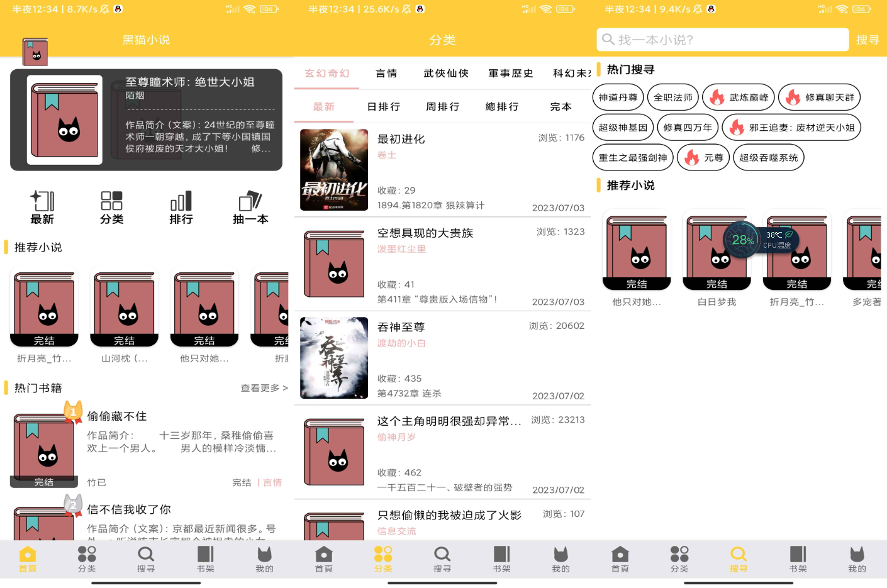Click the black cat app logo in header
Viewport: 887px width, 588px height.
[x=35, y=52]
